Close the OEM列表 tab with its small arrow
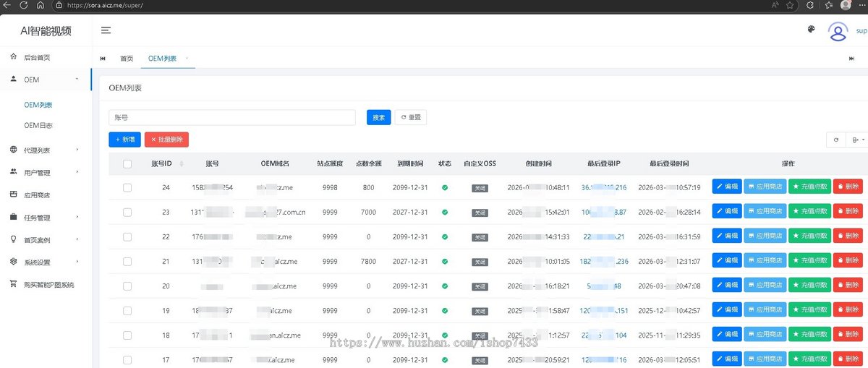868x368 pixels. tap(187, 59)
